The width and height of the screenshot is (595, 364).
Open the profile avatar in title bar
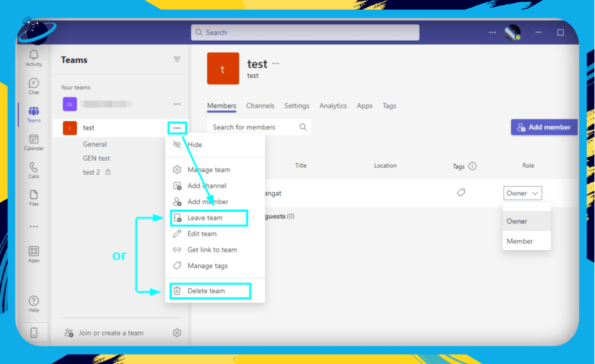pyautogui.click(x=512, y=33)
